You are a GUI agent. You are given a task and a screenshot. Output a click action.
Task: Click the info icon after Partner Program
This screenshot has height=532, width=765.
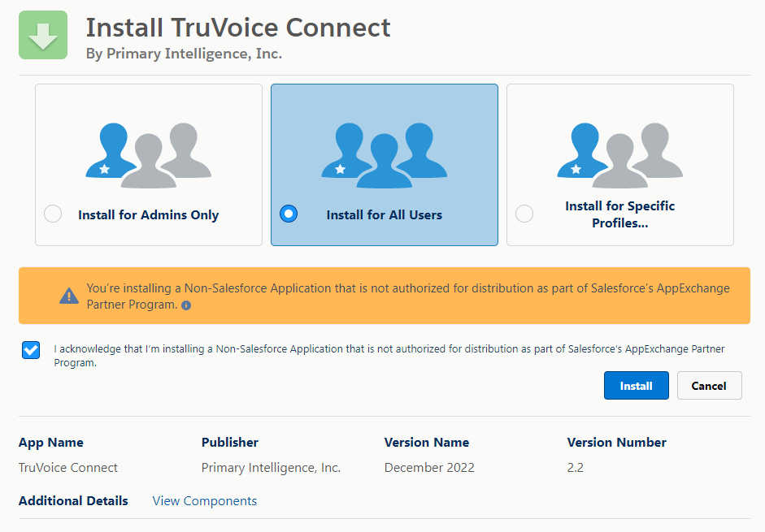click(186, 305)
